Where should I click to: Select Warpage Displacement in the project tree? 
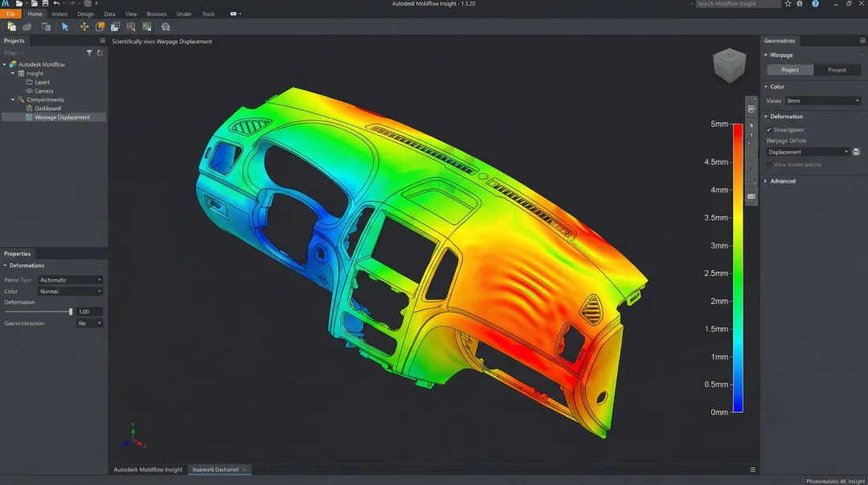click(62, 117)
